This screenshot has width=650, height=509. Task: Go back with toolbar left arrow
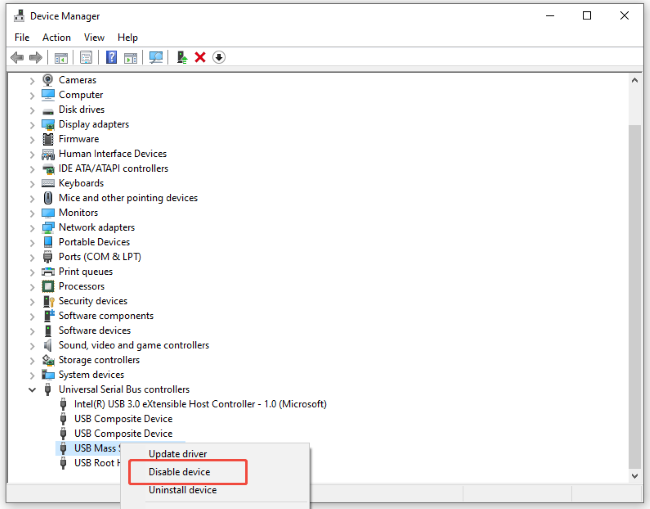pos(17,57)
